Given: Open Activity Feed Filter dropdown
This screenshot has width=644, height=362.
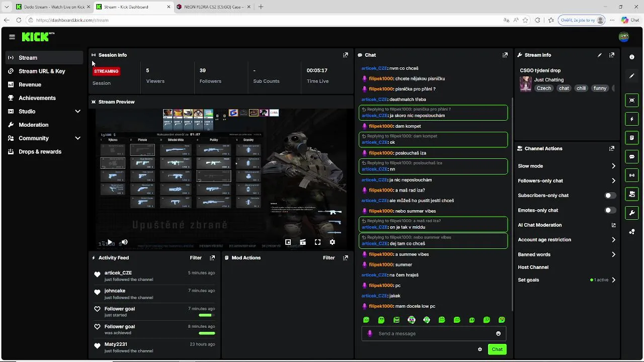Looking at the screenshot, I should (x=196, y=257).
